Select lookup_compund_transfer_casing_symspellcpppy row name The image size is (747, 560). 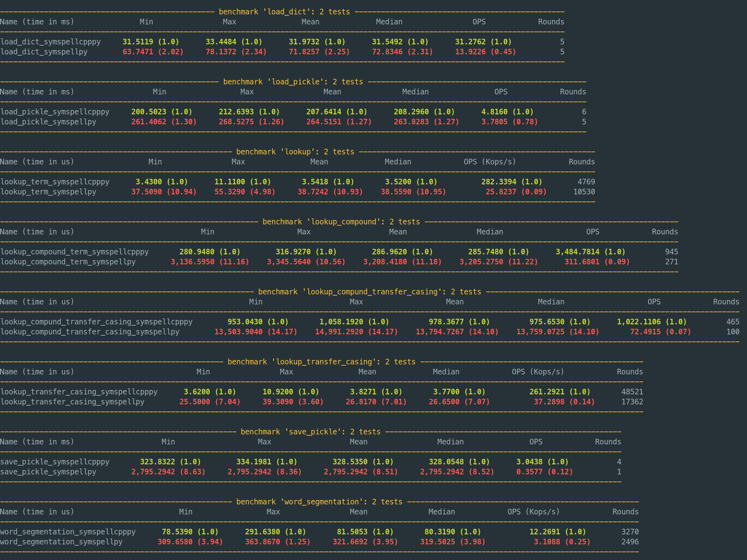96,322
